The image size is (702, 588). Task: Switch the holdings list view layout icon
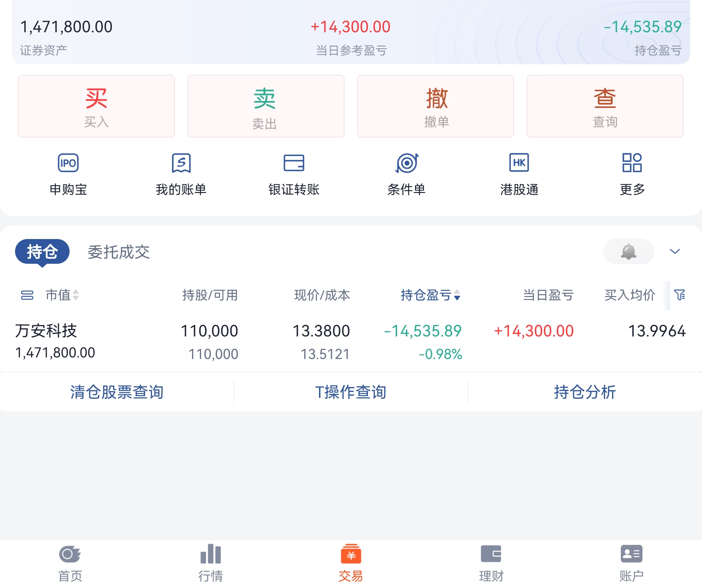[27, 295]
